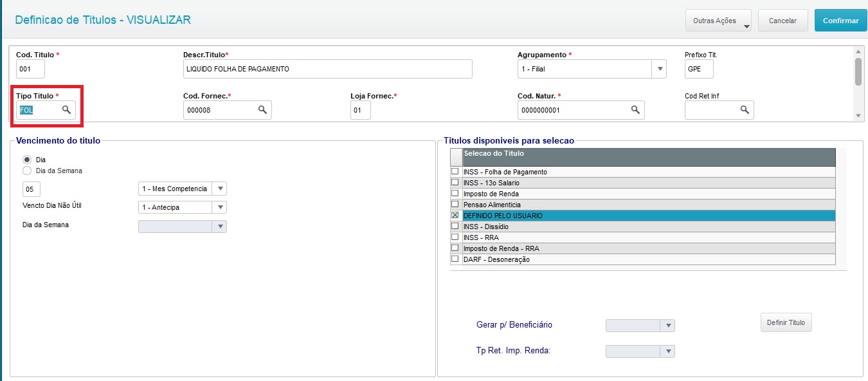This screenshot has height=381, width=868.
Task: Click the Prefixo Tit. input field
Action: (x=699, y=69)
